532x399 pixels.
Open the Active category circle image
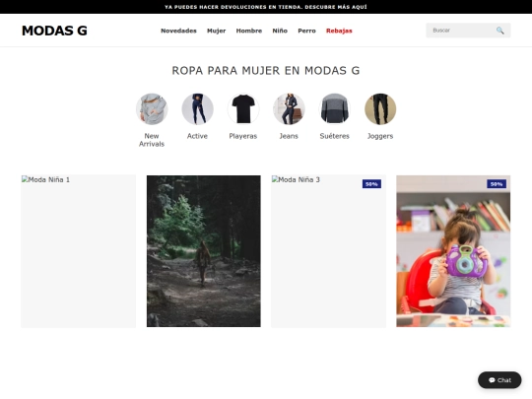197,109
